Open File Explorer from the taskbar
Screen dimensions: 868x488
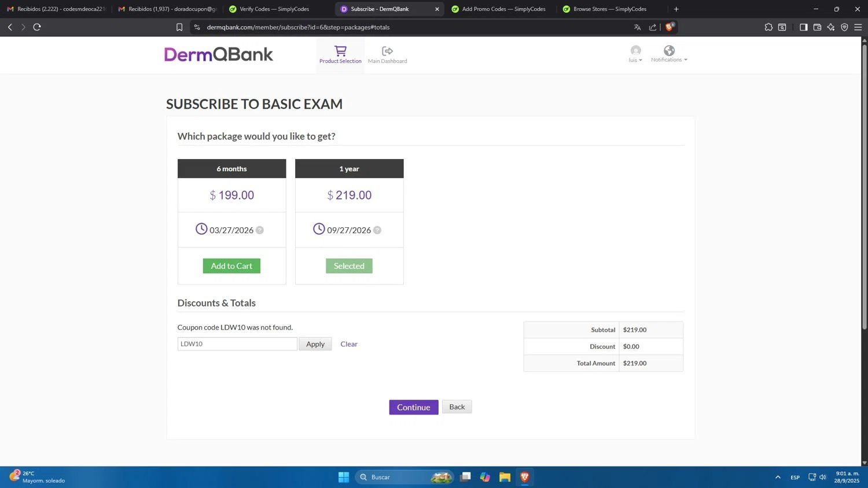pyautogui.click(x=505, y=477)
